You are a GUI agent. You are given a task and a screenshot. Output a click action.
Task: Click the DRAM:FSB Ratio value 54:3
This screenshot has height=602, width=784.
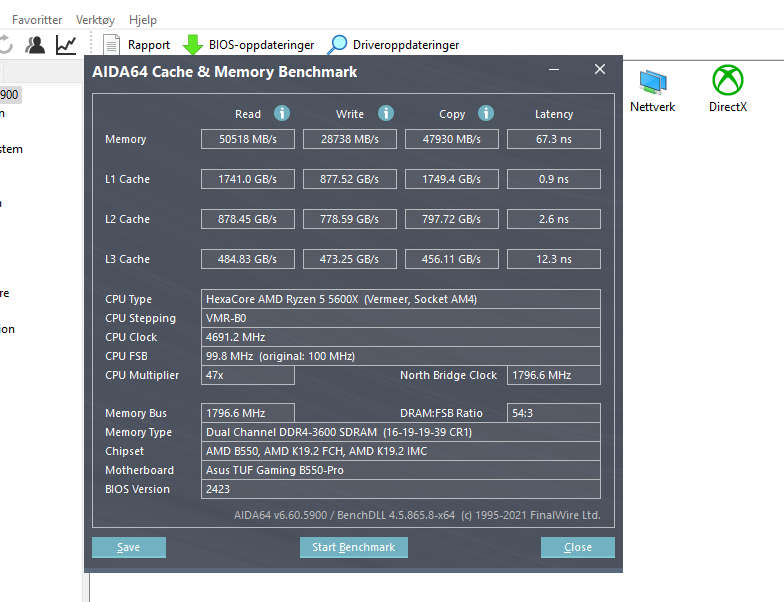click(554, 413)
